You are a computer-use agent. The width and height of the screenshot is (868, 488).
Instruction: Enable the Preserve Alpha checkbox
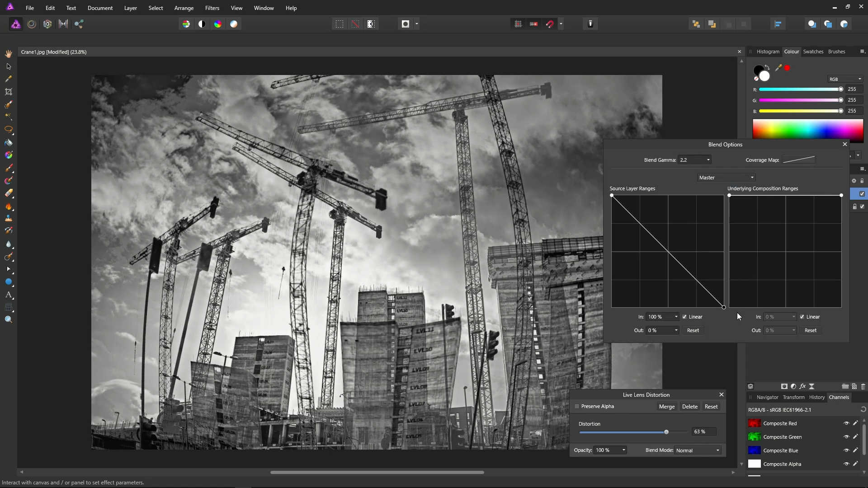[577, 406]
